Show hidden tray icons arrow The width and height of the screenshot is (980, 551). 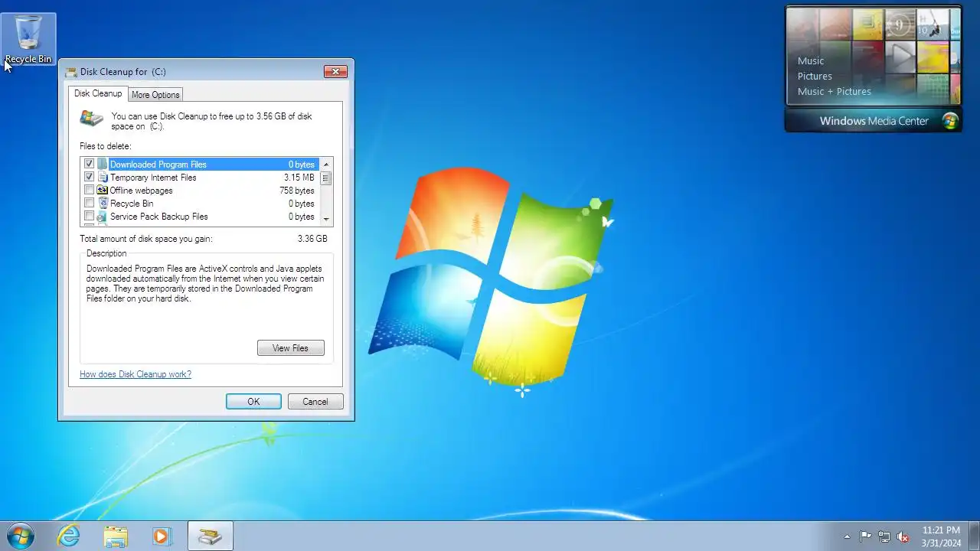point(847,536)
